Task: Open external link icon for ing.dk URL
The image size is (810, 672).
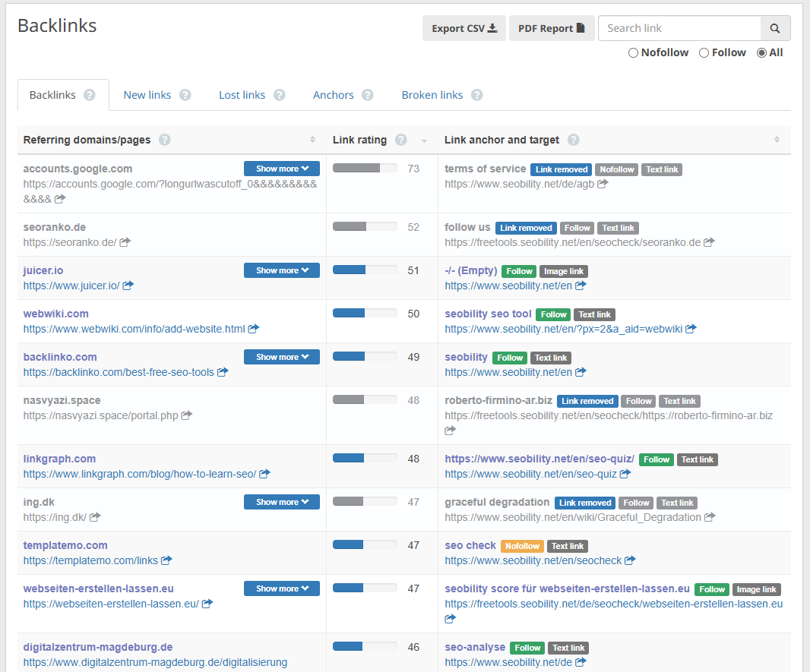Action: coord(95,517)
